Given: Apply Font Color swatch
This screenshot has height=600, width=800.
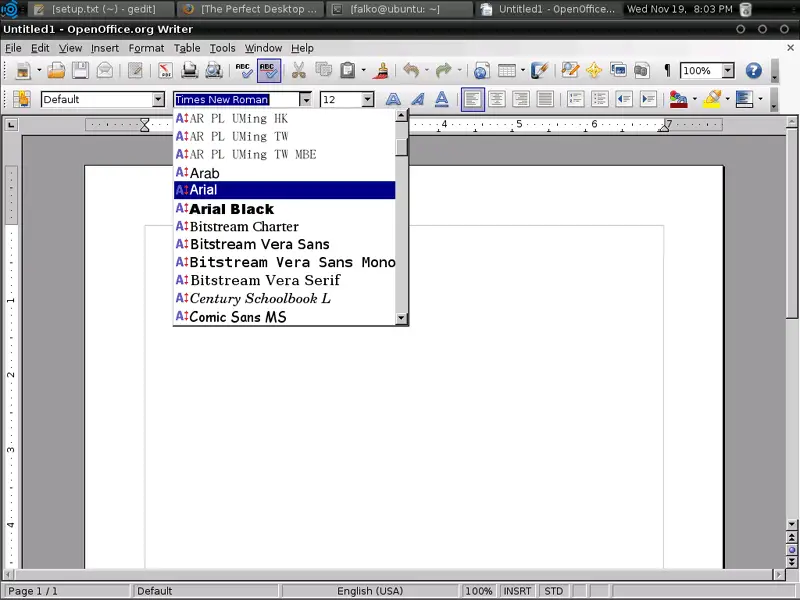Looking at the screenshot, I should [679, 99].
